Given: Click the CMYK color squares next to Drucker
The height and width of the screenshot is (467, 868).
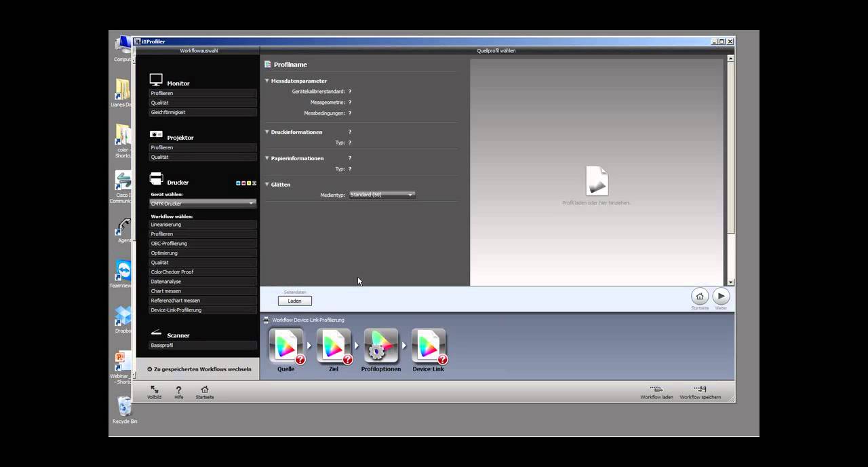Looking at the screenshot, I should pos(246,183).
